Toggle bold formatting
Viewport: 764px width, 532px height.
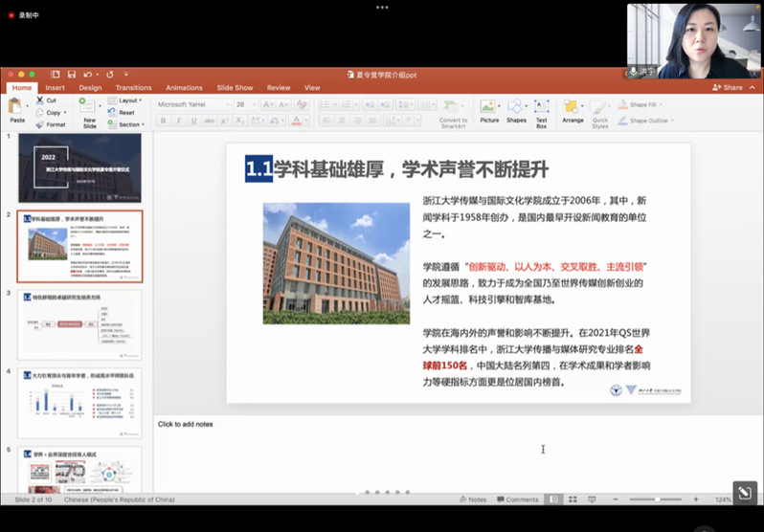pos(164,121)
